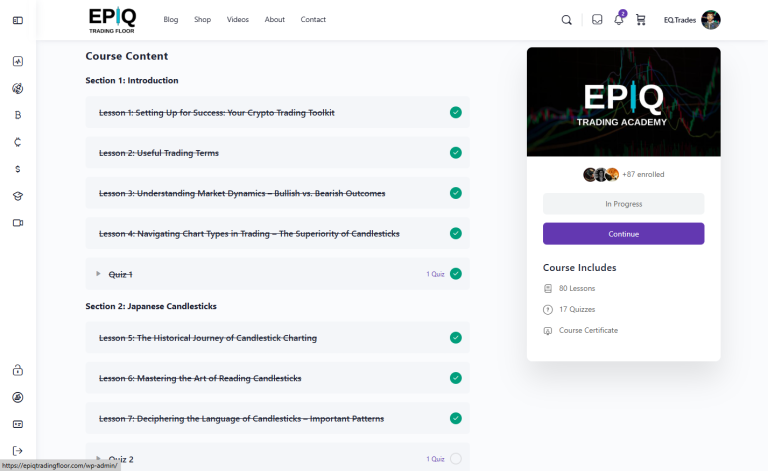Click the logout icon in sidebar
The image size is (768, 471).
tap(18, 451)
